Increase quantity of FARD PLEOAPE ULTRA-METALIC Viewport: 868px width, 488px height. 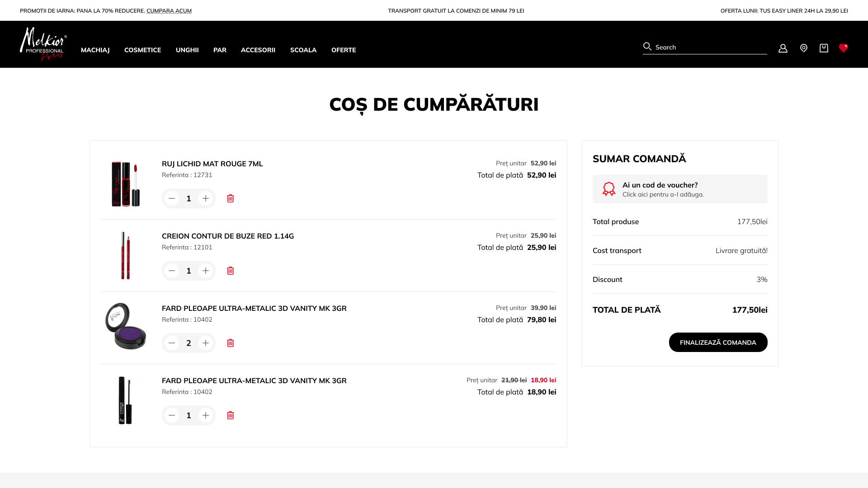(x=206, y=343)
